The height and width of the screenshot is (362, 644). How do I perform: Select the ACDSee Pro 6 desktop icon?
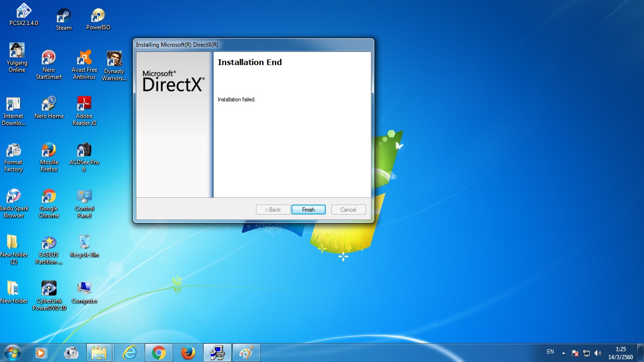[84, 157]
